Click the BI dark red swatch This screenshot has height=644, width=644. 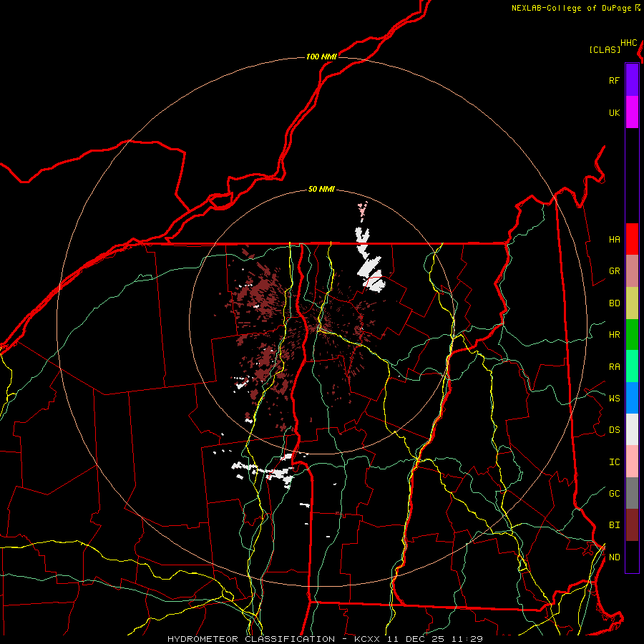632,525
